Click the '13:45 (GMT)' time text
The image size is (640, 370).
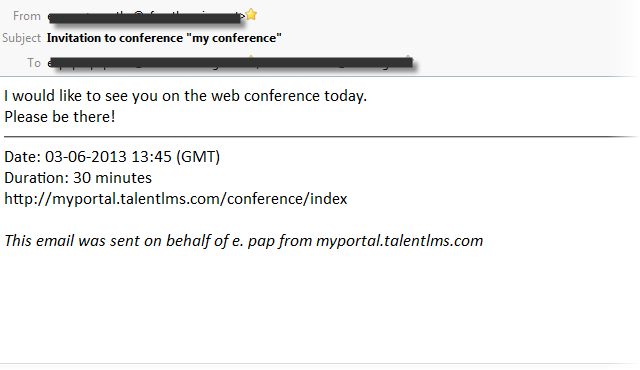pos(176,157)
